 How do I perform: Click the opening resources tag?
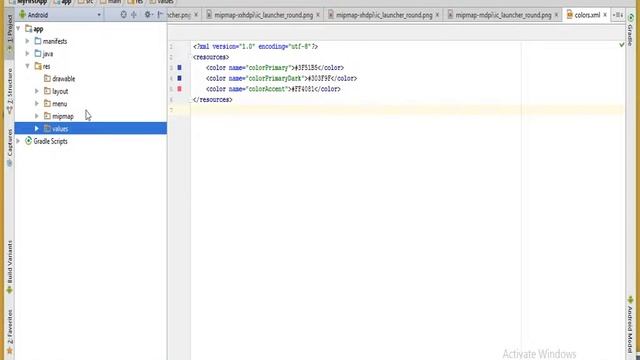click(x=211, y=57)
